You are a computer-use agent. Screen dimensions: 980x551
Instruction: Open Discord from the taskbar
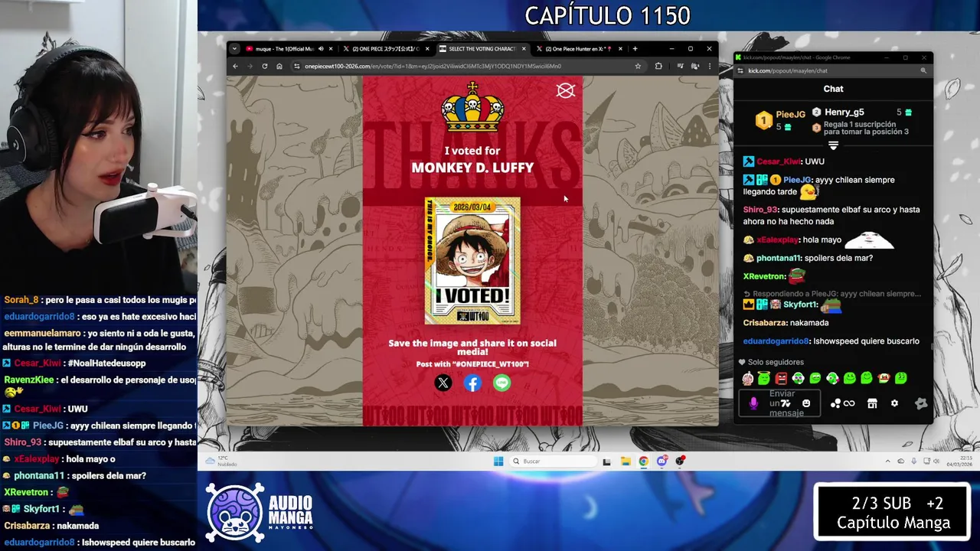(x=661, y=461)
